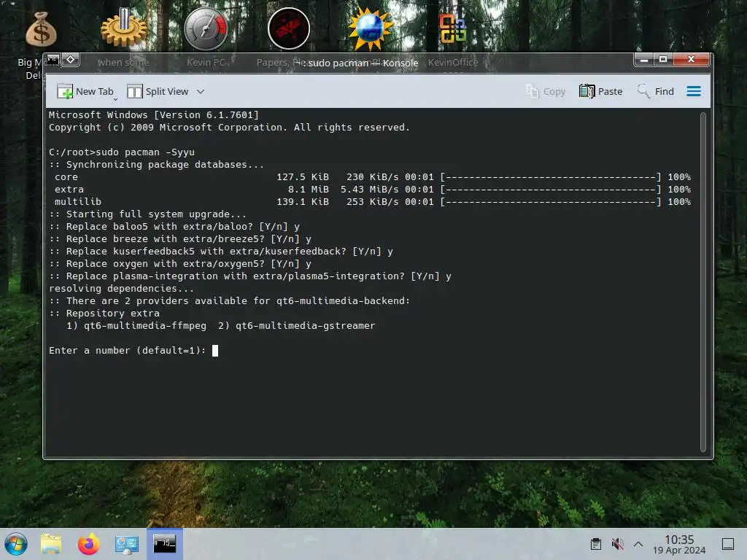Expand the New Tab profile dropdown arrow
Viewport: 747px width, 560px height.
pyautogui.click(x=115, y=99)
